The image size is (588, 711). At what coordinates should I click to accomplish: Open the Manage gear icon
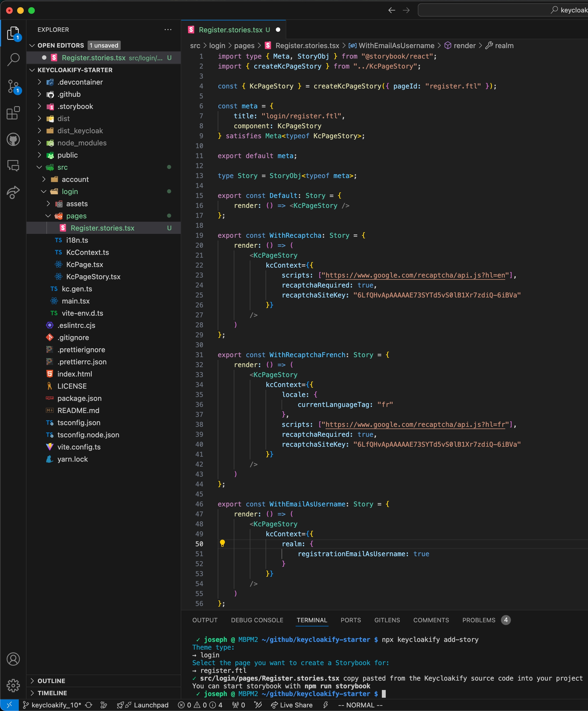pyautogui.click(x=13, y=685)
